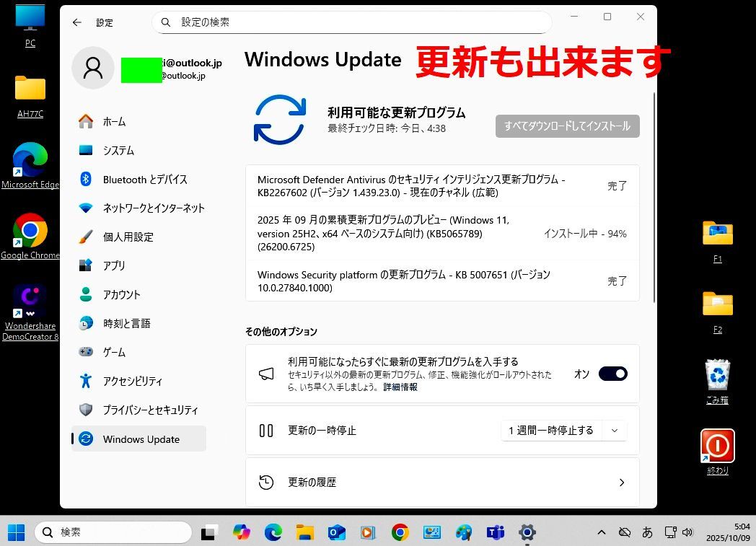Click the 設定の検索 search field
Screen dimensions: 756x546
point(352,22)
